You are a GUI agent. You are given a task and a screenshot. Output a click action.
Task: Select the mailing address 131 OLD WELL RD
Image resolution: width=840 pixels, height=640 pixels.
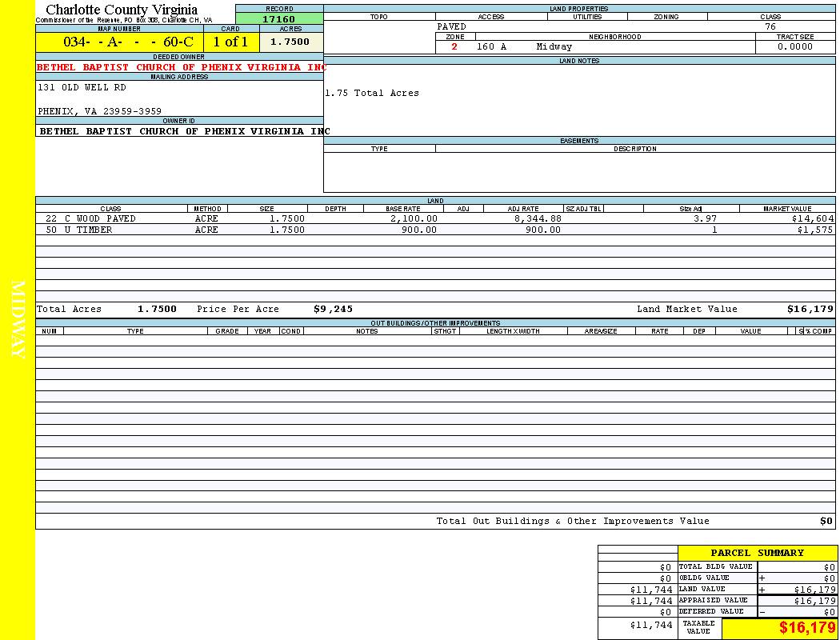coord(82,87)
